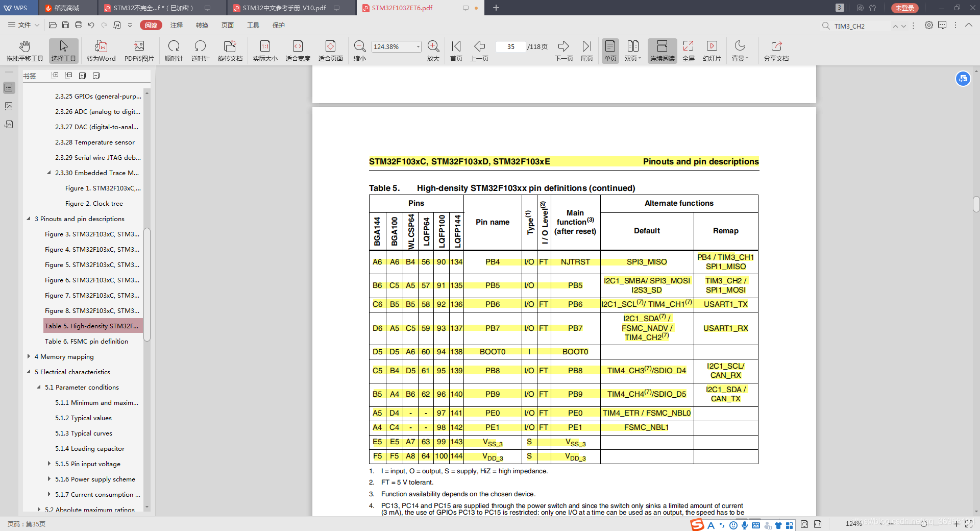Open a new tab with the plus button
The width and height of the screenshot is (980, 531).
[x=496, y=8]
